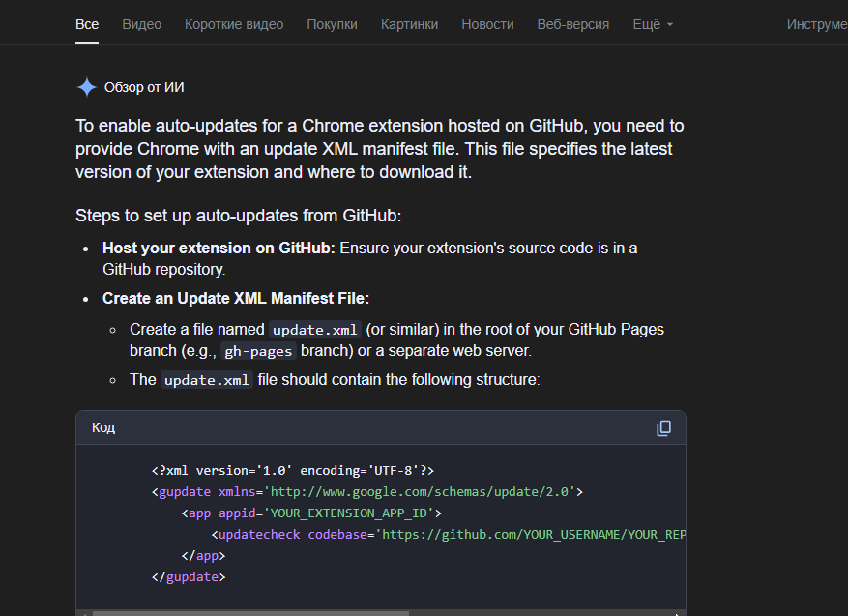Expand the Ещё dropdown menu
Image resolution: width=848 pixels, height=616 pixels.
point(653,24)
